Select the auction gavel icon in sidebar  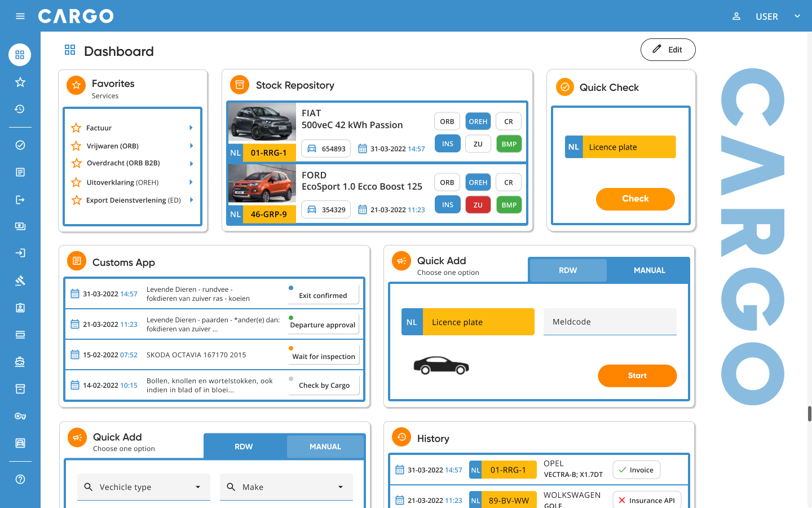click(20, 280)
